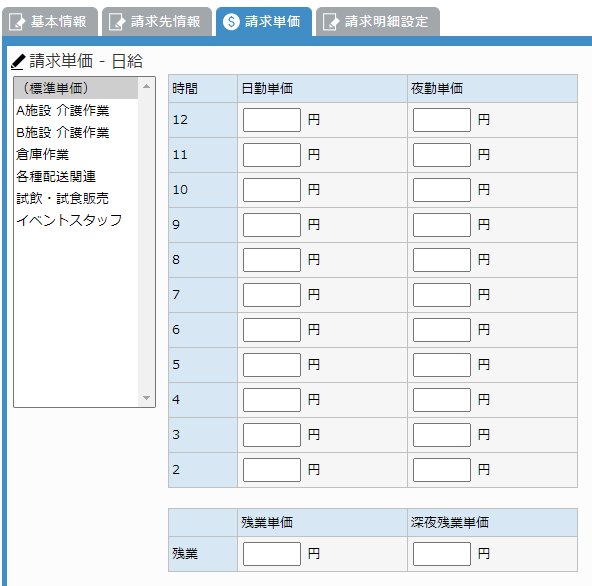Click the dollar icon on 請求単価 tab

(x=231, y=22)
